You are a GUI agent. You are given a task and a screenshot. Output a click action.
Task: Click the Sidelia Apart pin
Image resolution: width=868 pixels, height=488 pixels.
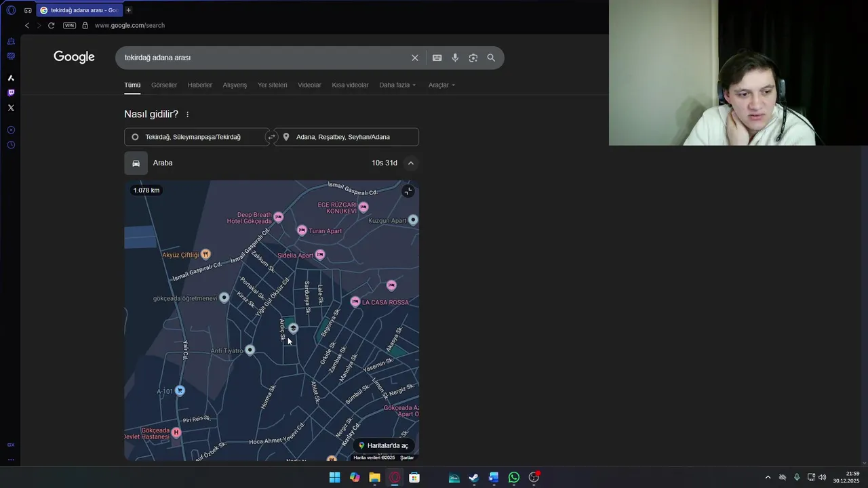[320, 255]
